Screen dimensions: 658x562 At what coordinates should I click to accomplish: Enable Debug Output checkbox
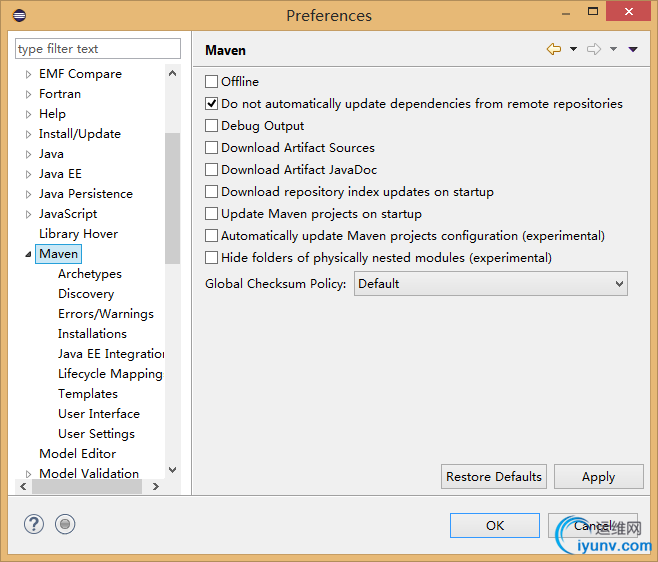coord(212,125)
